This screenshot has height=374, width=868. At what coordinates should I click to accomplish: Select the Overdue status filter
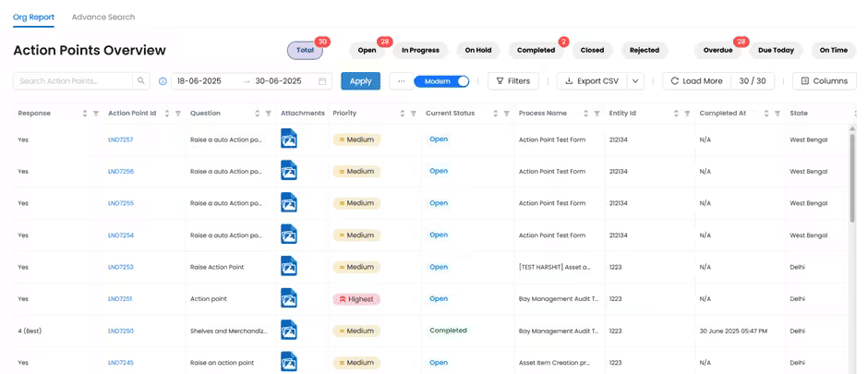pos(717,51)
